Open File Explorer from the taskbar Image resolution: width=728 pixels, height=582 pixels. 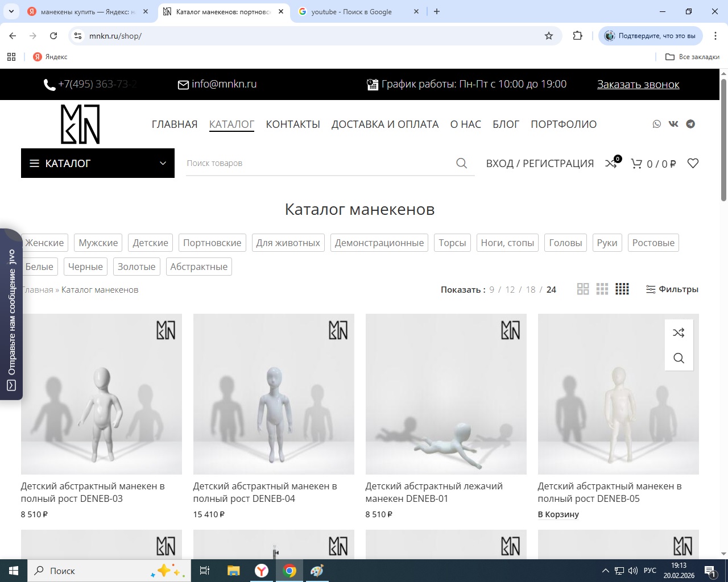(x=233, y=571)
